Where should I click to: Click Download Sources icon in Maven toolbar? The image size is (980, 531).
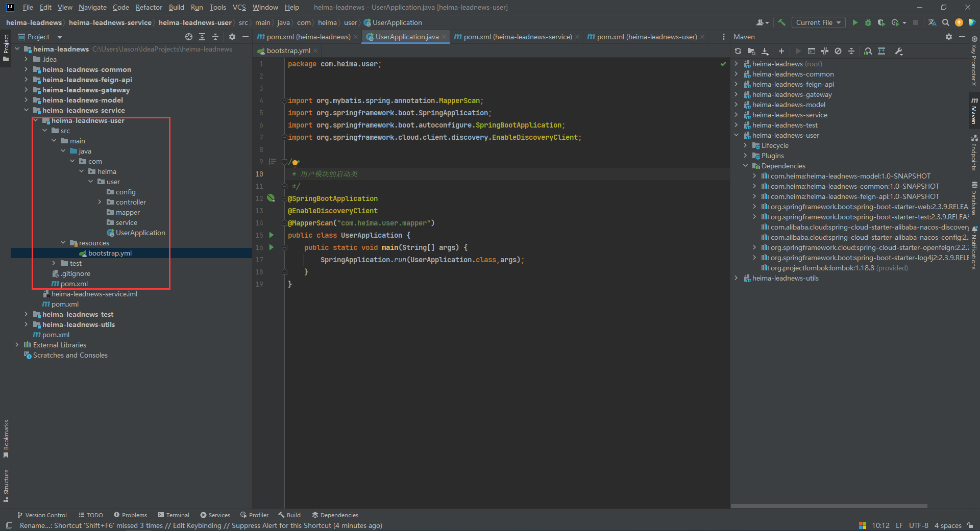(765, 51)
